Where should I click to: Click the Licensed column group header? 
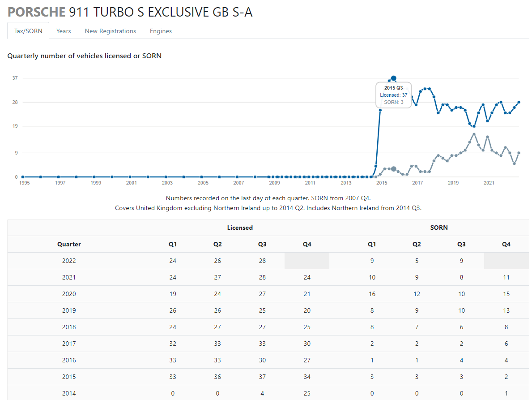coord(240,228)
